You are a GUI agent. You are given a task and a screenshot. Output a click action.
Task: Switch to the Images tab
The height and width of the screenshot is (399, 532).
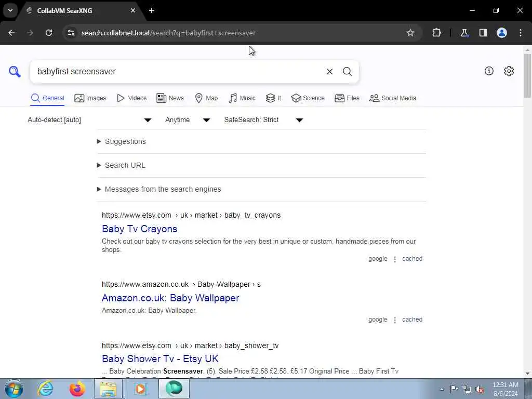90,98
